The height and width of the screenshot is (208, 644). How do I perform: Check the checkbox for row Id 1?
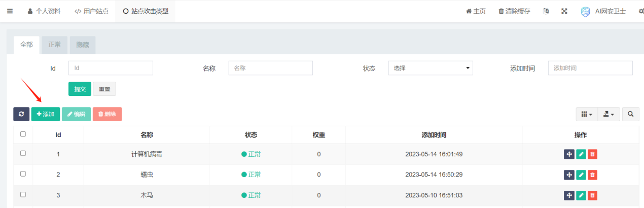(23, 153)
